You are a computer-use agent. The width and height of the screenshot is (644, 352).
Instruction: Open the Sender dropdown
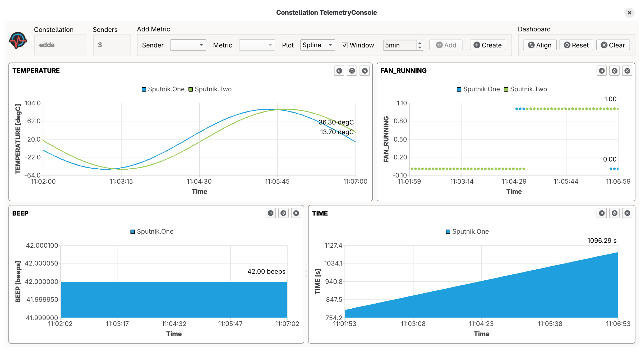click(188, 45)
